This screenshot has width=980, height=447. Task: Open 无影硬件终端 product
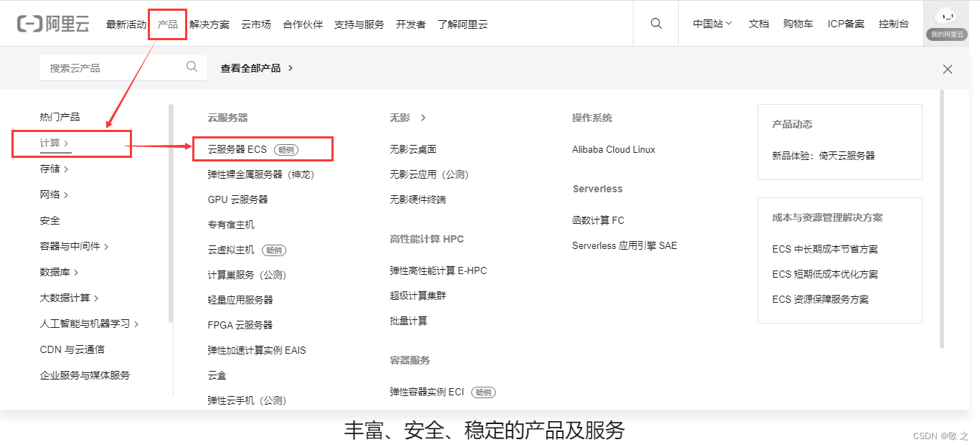tap(418, 199)
